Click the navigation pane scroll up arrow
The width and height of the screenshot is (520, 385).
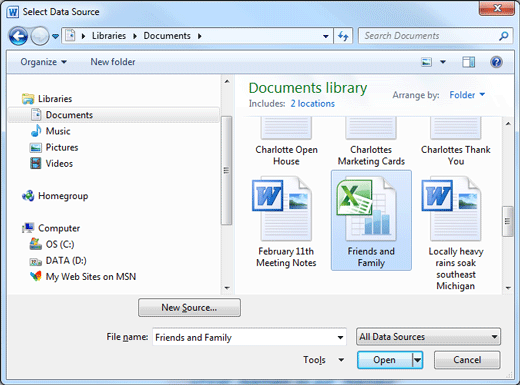(x=227, y=81)
